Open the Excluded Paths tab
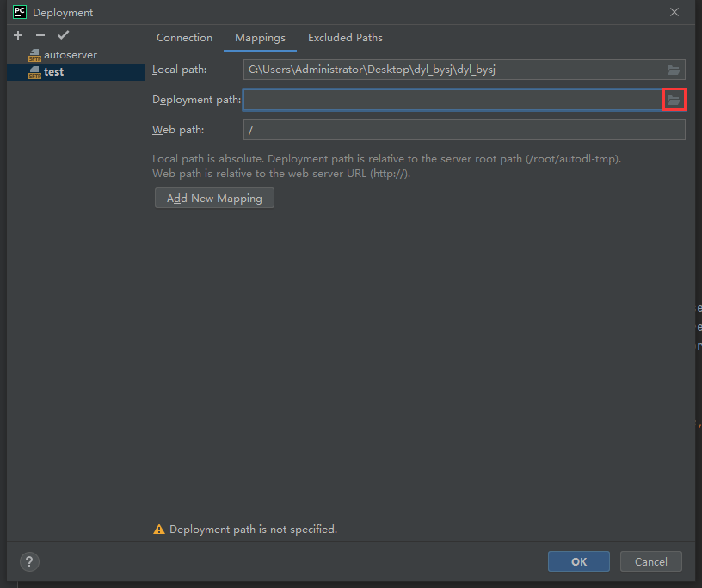 click(x=344, y=37)
